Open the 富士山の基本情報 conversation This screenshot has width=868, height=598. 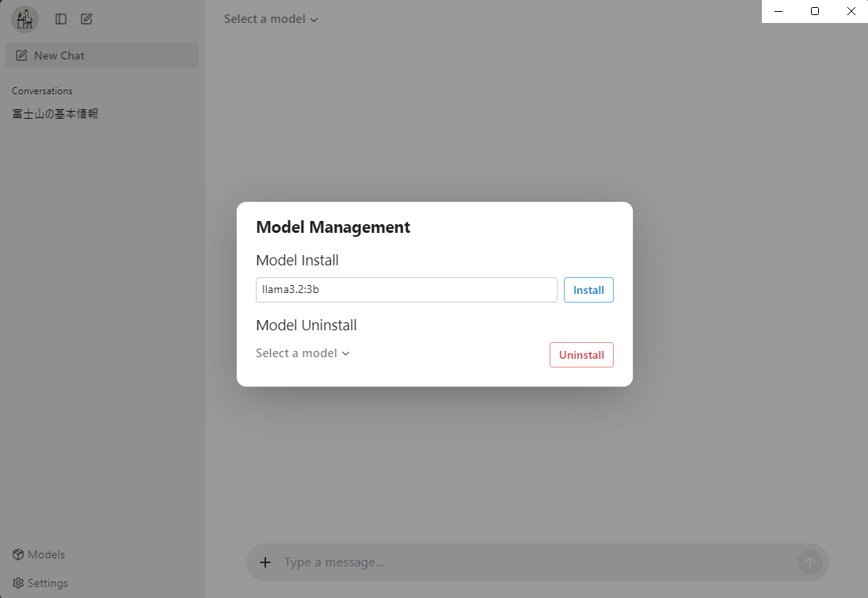55,113
